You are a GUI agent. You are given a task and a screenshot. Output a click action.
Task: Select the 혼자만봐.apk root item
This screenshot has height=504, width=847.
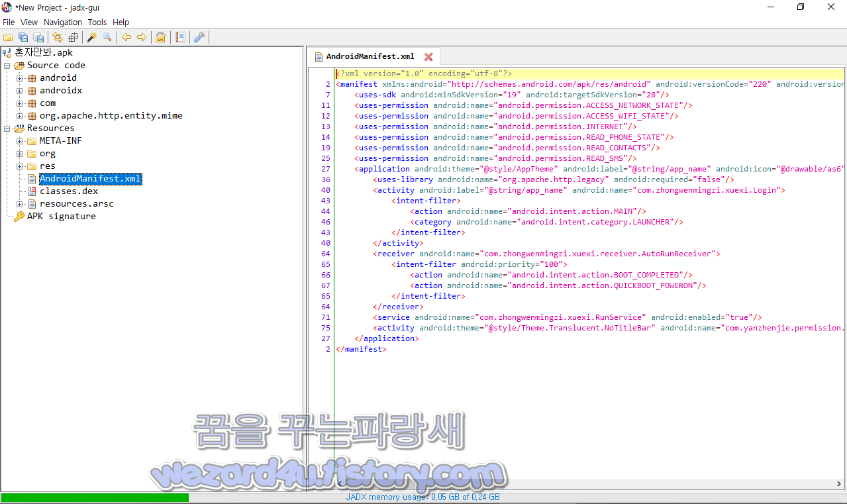[x=44, y=52]
